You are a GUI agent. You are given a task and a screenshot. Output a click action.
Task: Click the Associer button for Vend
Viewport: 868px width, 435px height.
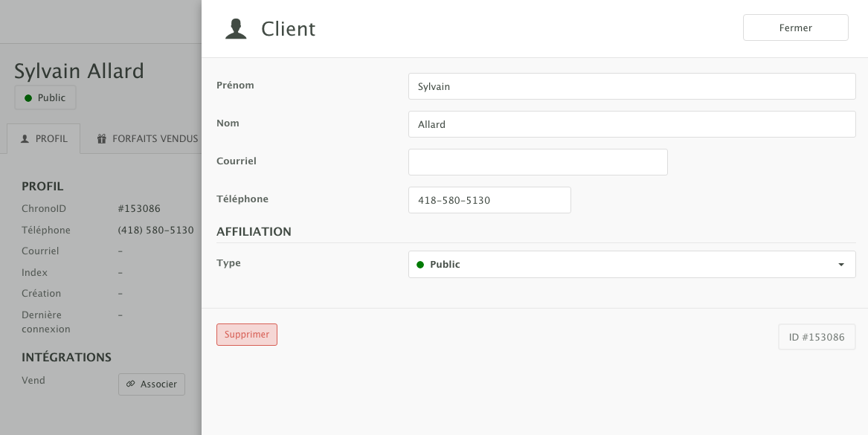152,384
